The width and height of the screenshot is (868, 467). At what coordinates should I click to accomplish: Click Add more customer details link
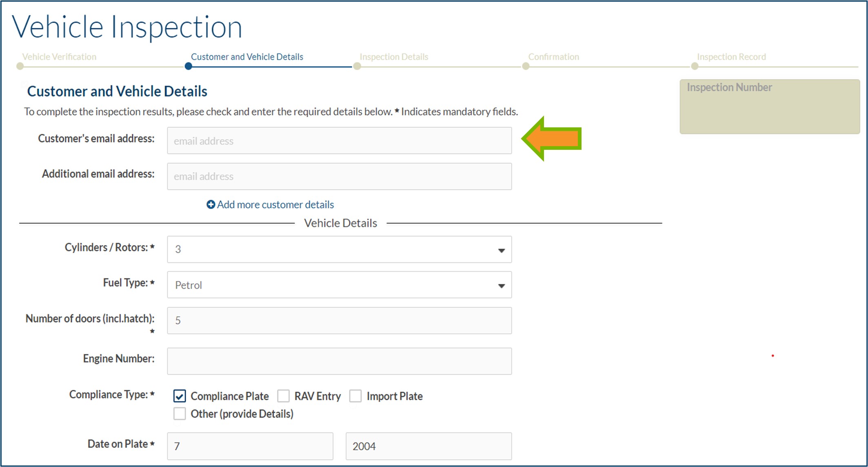(275, 205)
